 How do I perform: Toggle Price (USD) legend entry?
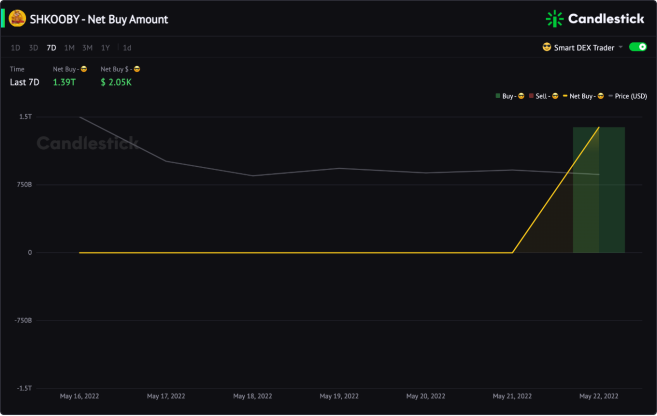click(x=628, y=96)
